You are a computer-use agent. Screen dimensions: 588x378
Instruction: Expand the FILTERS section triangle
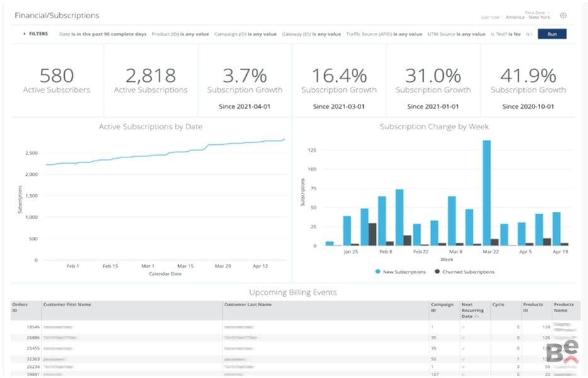[25, 34]
